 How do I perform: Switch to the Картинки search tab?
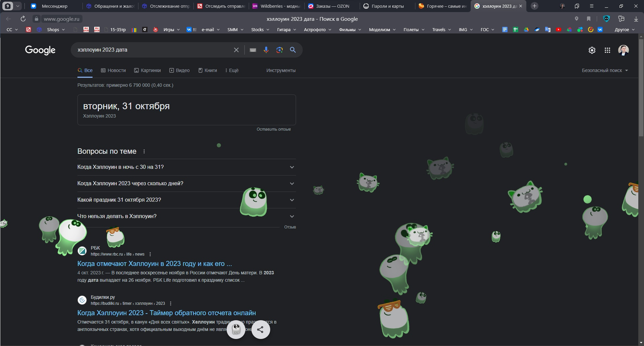coord(148,70)
